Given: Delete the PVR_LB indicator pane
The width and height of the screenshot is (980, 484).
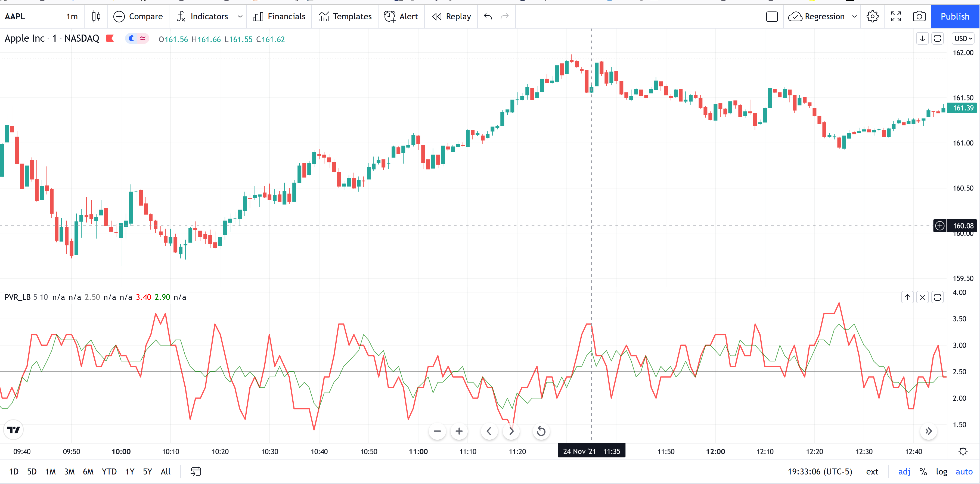Looking at the screenshot, I should (x=922, y=297).
